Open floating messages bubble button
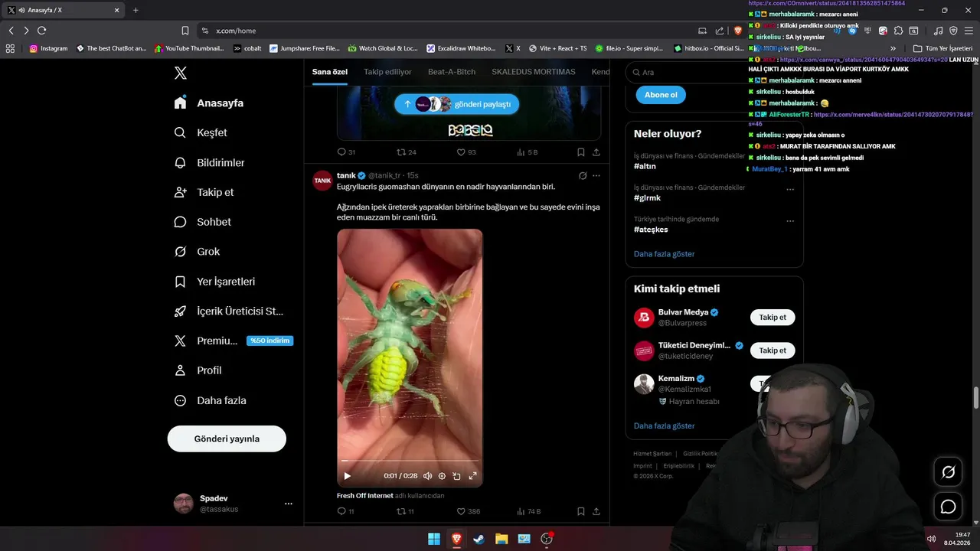The height and width of the screenshot is (551, 980). pos(948,507)
